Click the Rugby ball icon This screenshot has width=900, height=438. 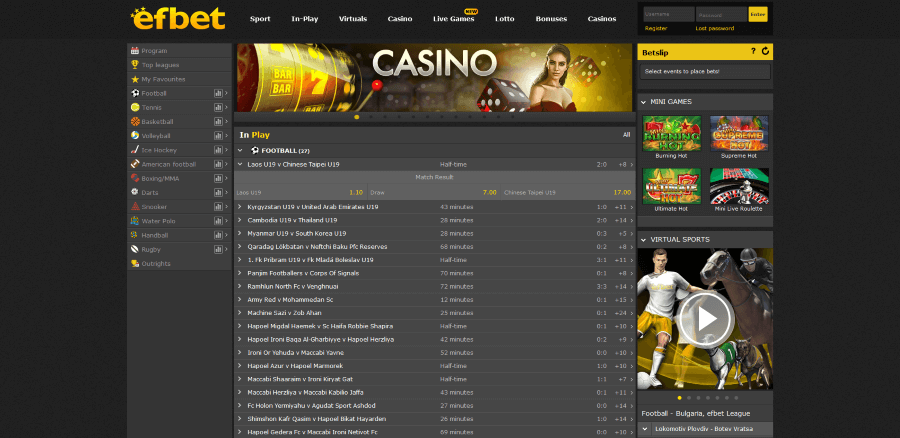[x=135, y=249]
